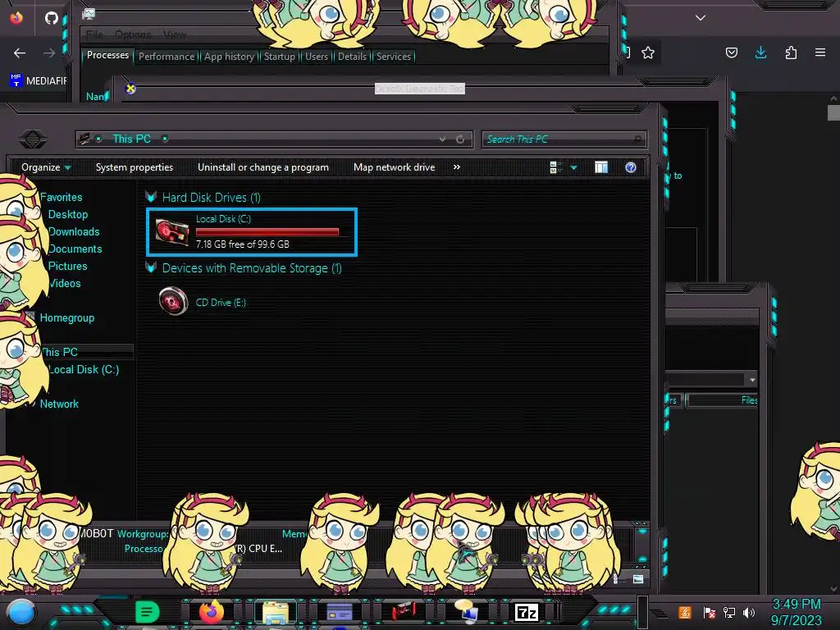The image size is (840, 630).
Task: Select This PC in navigation pane
Action: click(x=59, y=352)
